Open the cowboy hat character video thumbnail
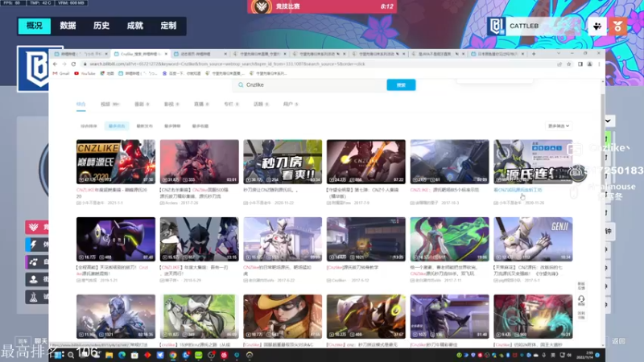The image size is (644, 362). coord(283,316)
